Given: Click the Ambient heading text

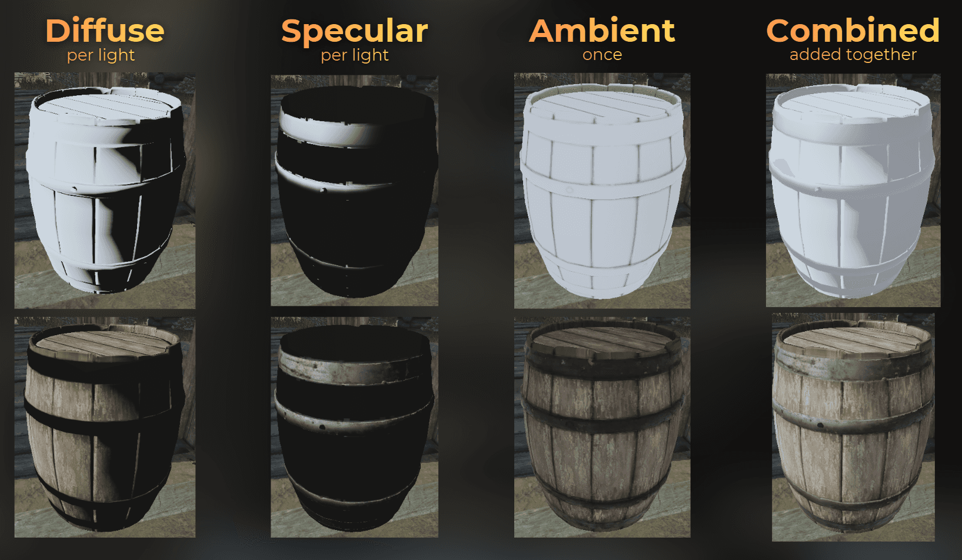Looking at the screenshot, I should (602, 31).
